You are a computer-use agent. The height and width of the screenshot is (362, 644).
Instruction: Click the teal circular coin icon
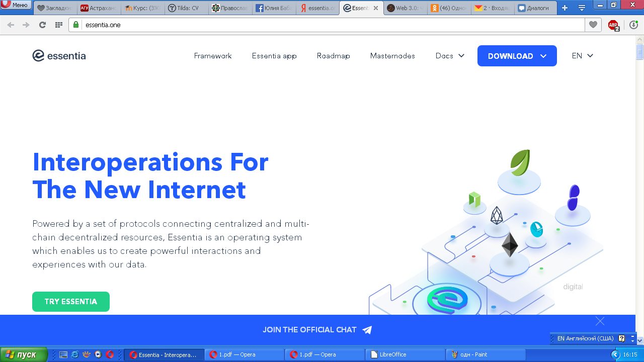(536, 229)
